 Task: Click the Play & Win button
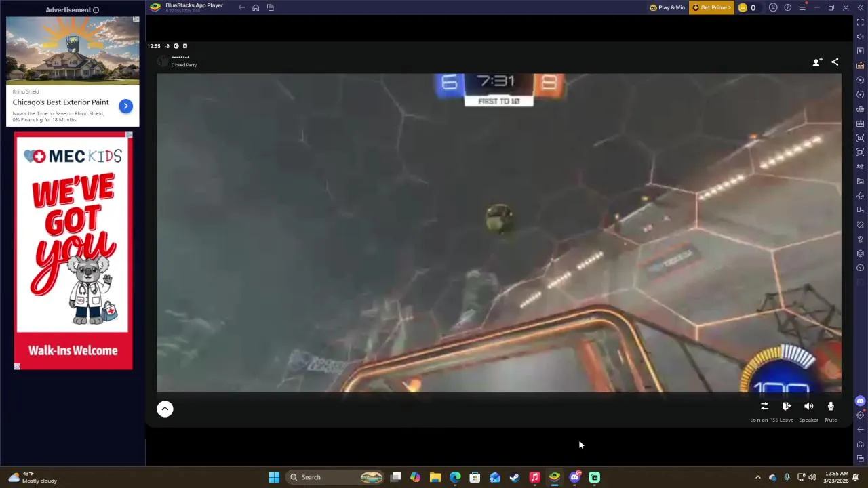pyautogui.click(x=667, y=7)
